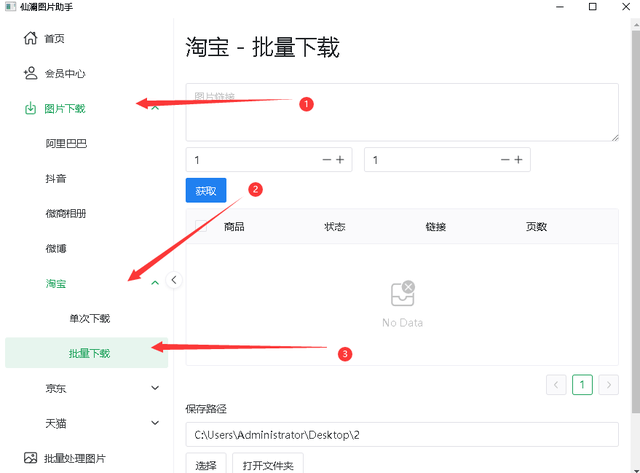Click the 图片下载 download icon
The width and height of the screenshot is (640, 473).
pos(30,109)
